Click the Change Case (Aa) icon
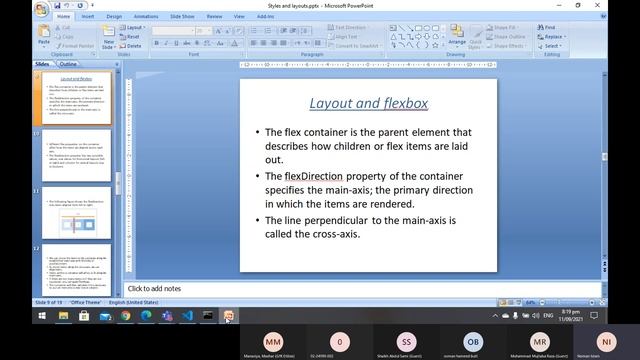 coord(220,43)
